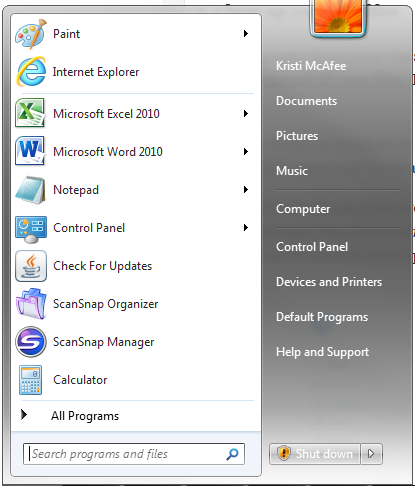Click the Shut down button

coord(315,454)
